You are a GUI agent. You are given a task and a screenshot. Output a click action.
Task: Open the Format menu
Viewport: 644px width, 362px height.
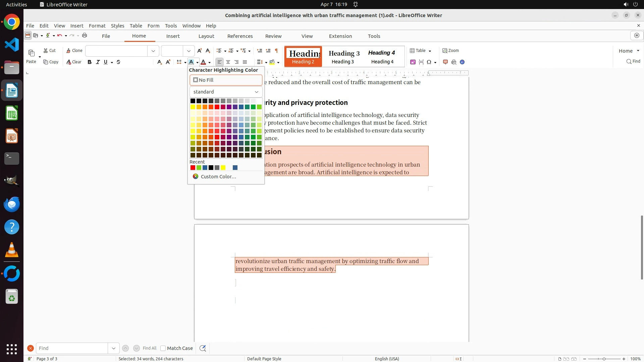(x=97, y=26)
